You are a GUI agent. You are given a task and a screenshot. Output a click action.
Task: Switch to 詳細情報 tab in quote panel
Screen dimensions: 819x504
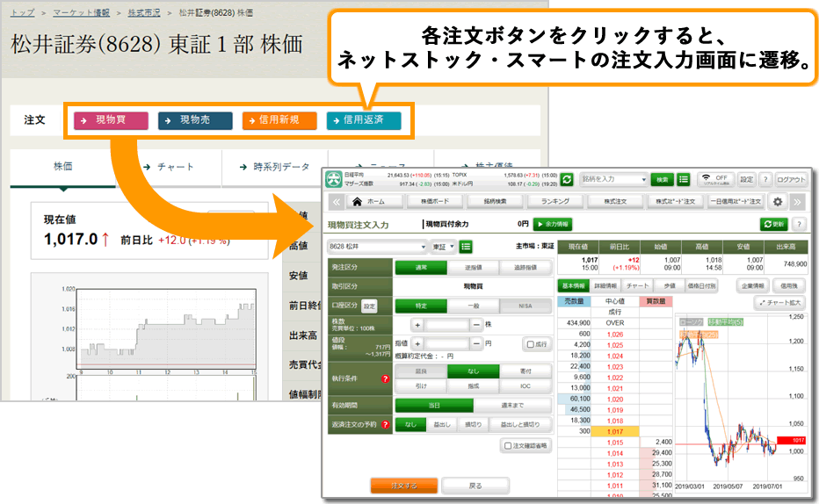tap(605, 286)
